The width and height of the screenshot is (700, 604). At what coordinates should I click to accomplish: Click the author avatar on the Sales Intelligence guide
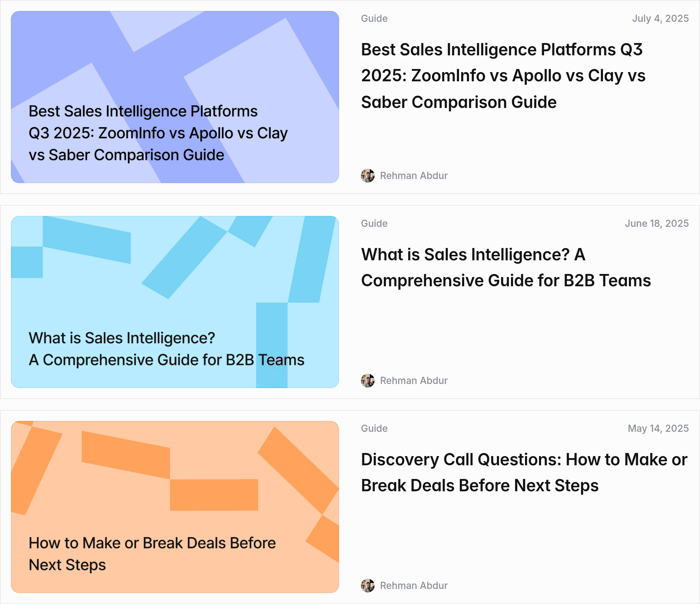368,381
